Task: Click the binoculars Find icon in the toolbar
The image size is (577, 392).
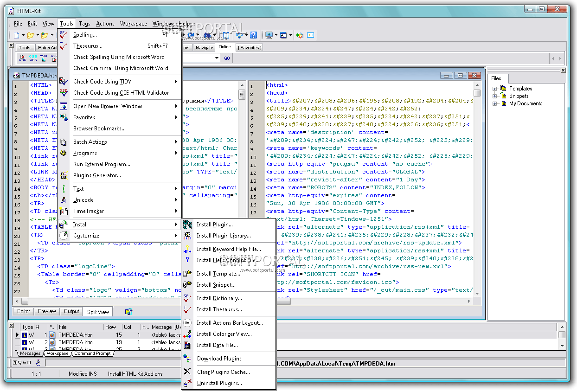Action: point(207,35)
